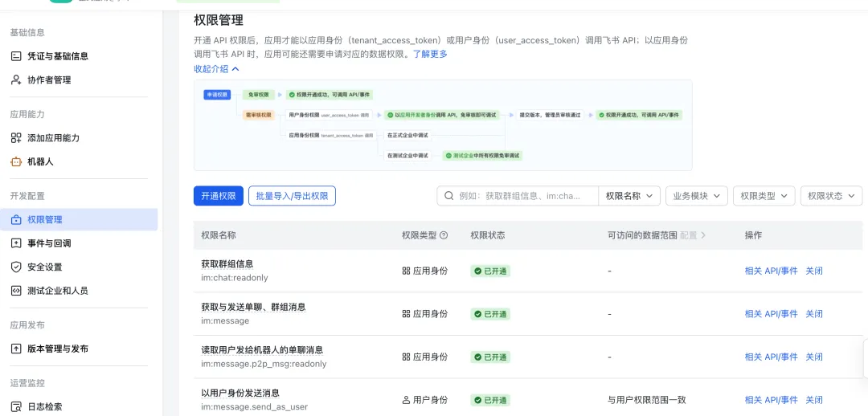Viewport: 868px width, 416px height.
Task: Open the 业务模块 filter dropdown
Action: [696, 196]
